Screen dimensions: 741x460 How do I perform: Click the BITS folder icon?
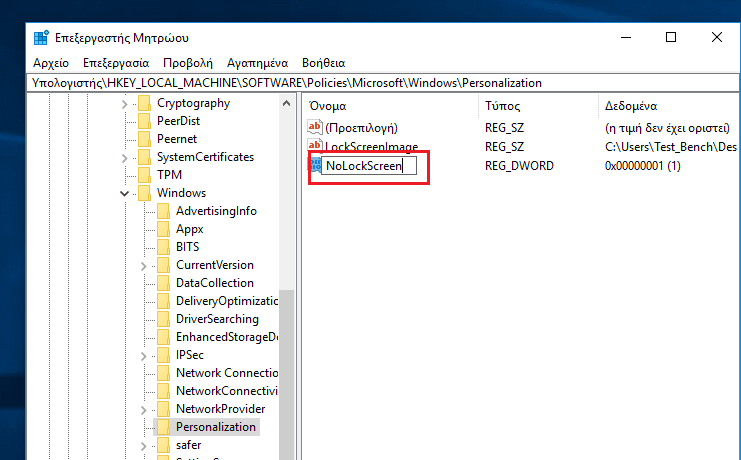pos(164,247)
